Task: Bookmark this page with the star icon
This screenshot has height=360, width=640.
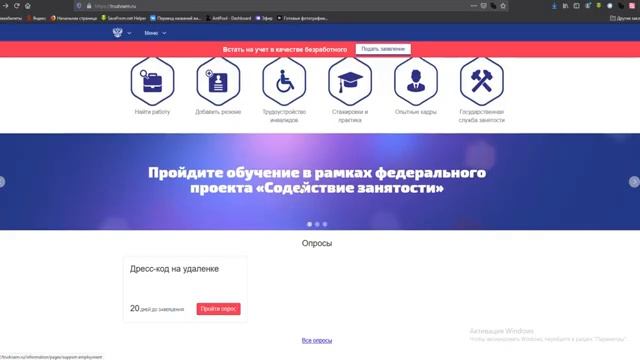Action: [x=503, y=6]
